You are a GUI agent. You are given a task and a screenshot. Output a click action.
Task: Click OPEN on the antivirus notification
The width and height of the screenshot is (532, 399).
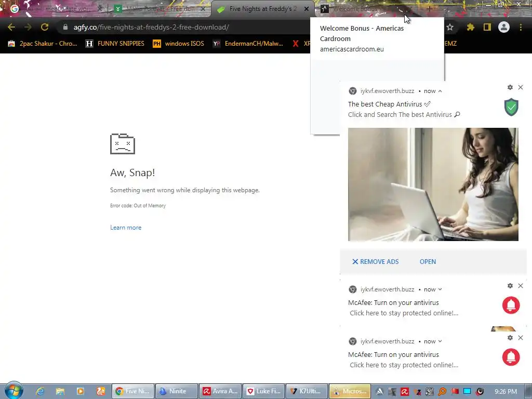428,262
